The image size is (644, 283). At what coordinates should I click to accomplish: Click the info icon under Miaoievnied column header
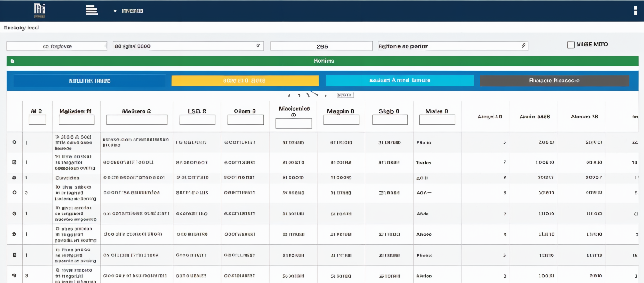pyautogui.click(x=294, y=115)
